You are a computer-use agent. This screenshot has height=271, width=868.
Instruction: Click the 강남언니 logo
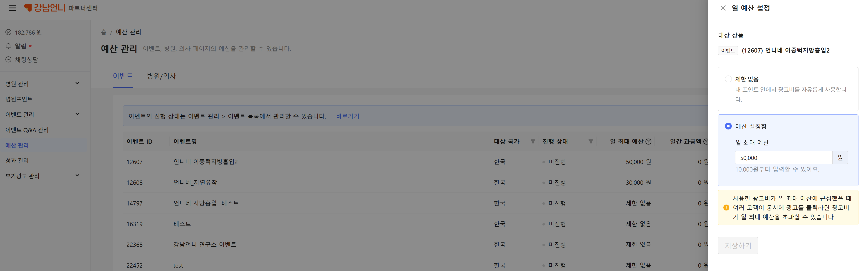click(45, 8)
